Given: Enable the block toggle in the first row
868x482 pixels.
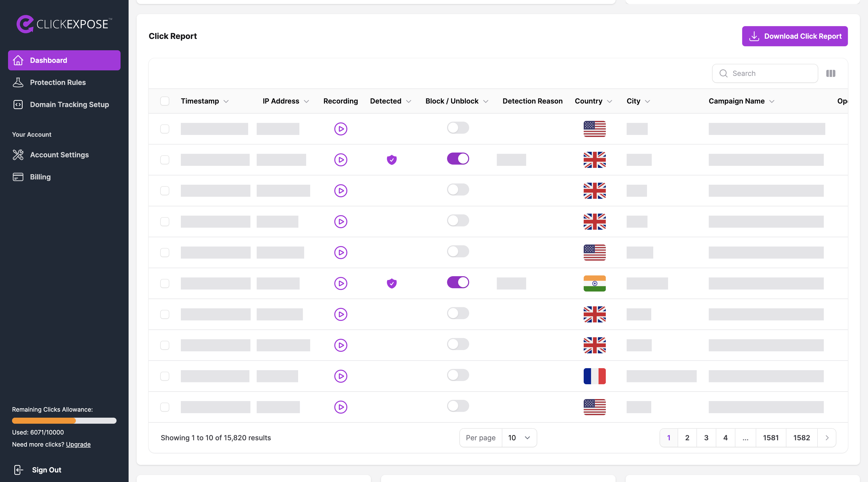Looking at the screenshot, I should click(x=458, y=128).
